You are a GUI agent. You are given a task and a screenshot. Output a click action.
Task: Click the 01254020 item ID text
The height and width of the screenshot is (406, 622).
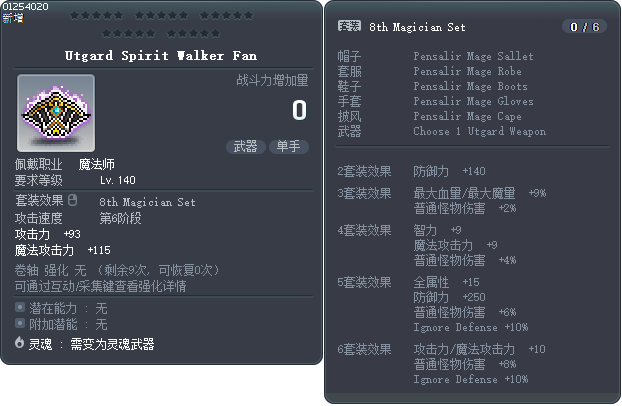point(26,7)
